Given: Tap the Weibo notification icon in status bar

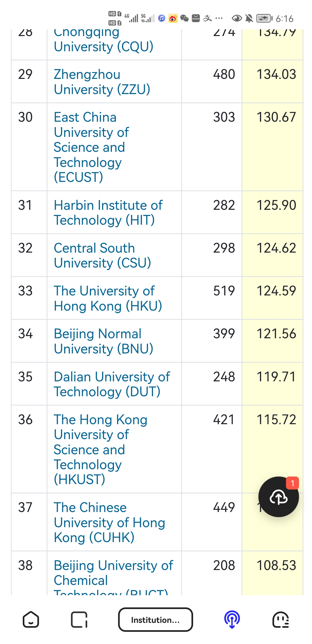Looking at the screenshot, I should [x=173, y=18].
